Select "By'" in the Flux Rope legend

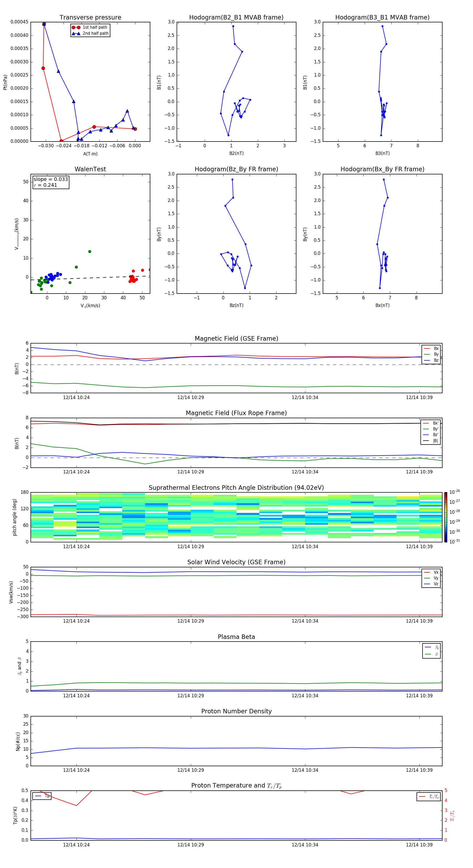[431, 429]
